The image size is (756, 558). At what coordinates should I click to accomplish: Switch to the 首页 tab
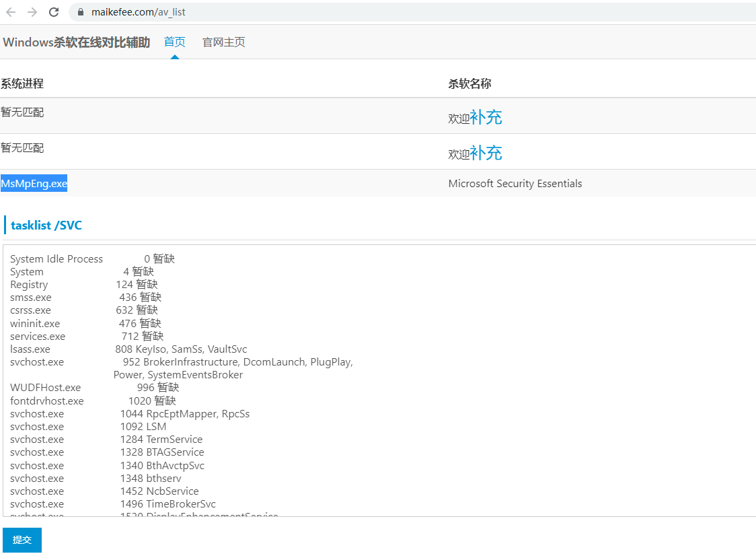[175, 42]
